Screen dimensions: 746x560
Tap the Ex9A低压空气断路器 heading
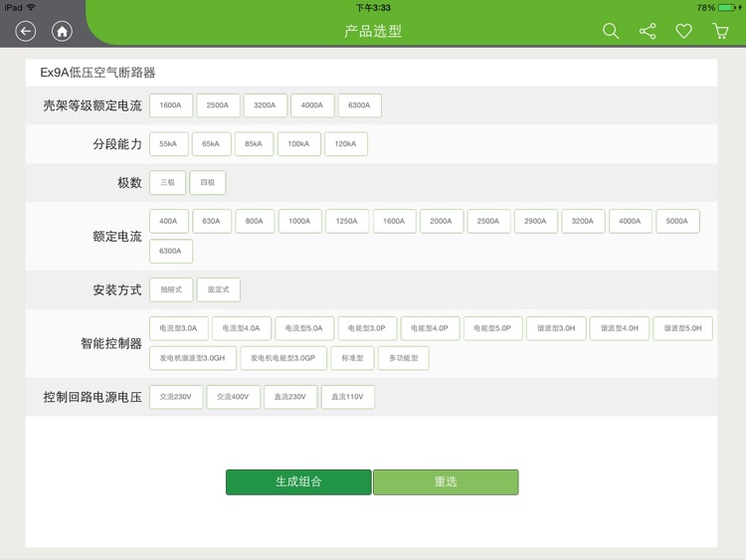97,73
